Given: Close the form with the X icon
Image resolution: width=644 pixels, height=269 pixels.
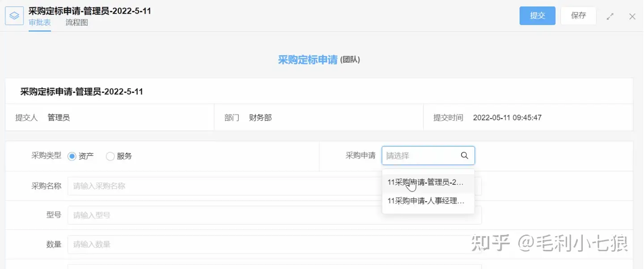Looking at the screenshot, I should click(x=632, y=17).
